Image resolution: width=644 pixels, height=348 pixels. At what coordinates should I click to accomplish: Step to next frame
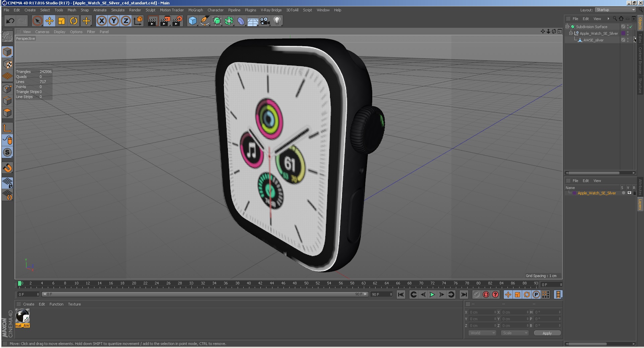pyautogui.click(x=441, y=294)
